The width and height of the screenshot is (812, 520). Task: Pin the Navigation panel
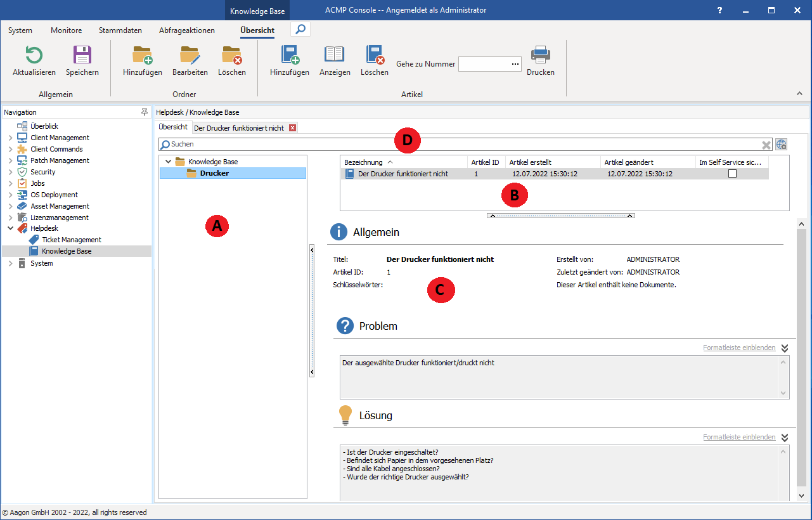tap(145, 112)
